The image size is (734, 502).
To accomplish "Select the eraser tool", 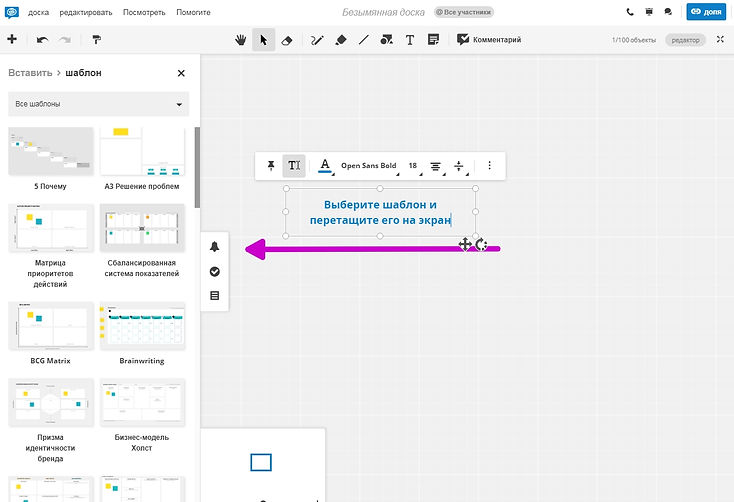I will tap(287, 40).
